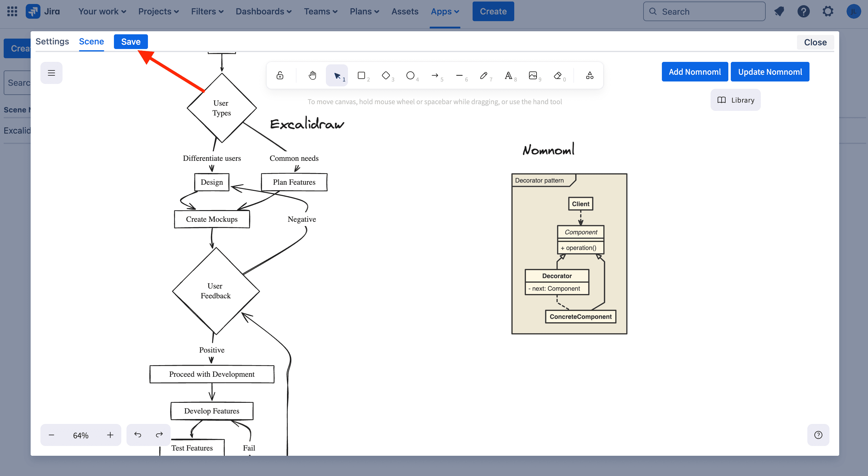The image size is (868, 476).
Task: Close the scene editor dialog
Action: pos(815,43)
